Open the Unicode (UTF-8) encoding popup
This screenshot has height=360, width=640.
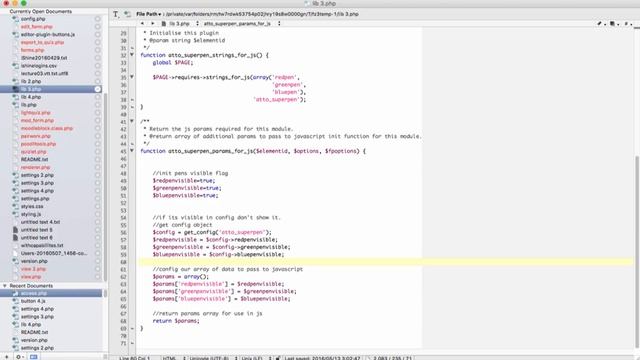tap(213, 358)
